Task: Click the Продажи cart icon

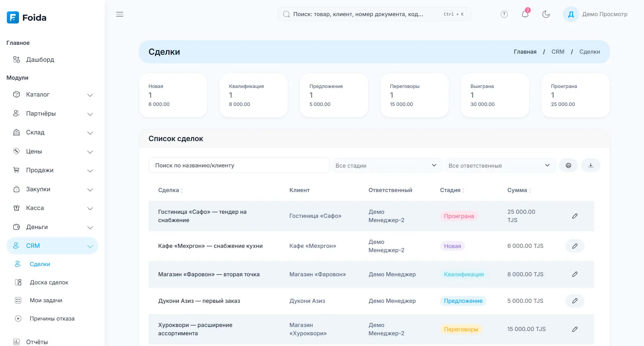Action: tap(16, 170)
